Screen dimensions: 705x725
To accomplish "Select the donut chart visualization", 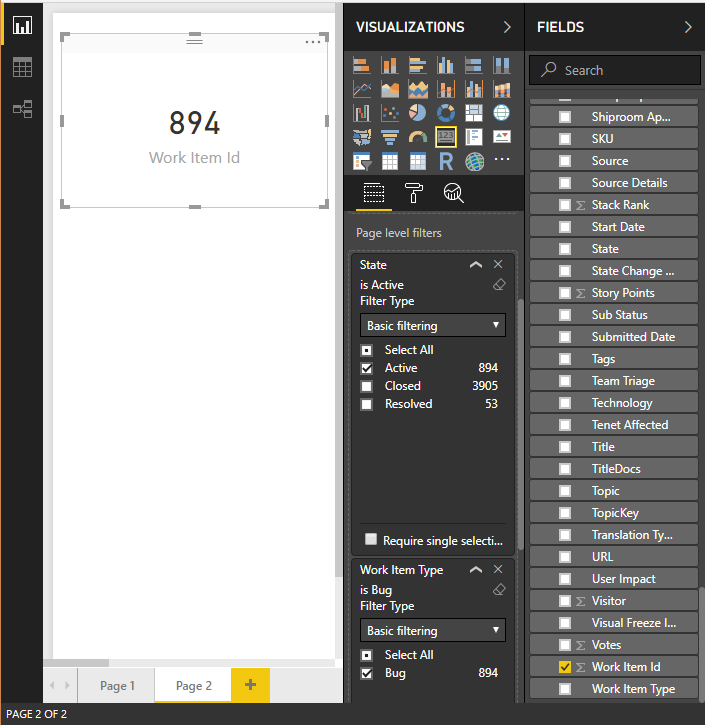I will pyautogui.click(x=446, y=113).
